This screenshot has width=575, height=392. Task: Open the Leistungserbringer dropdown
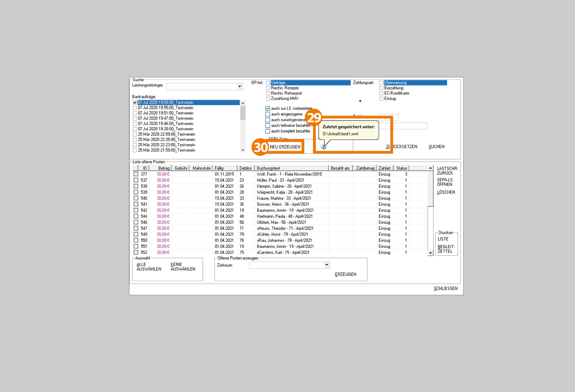[x=240, y=87]
